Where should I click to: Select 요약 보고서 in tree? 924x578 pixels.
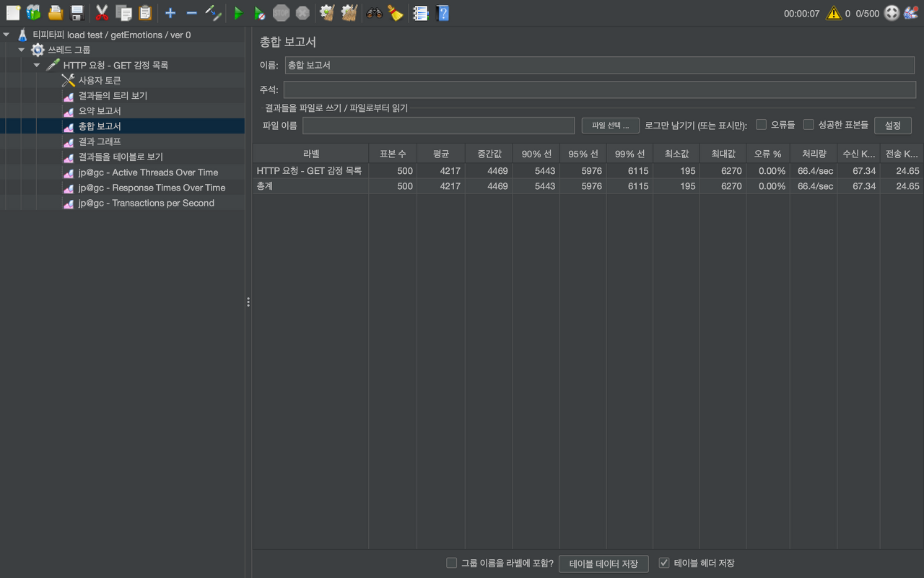pos(100,111)
